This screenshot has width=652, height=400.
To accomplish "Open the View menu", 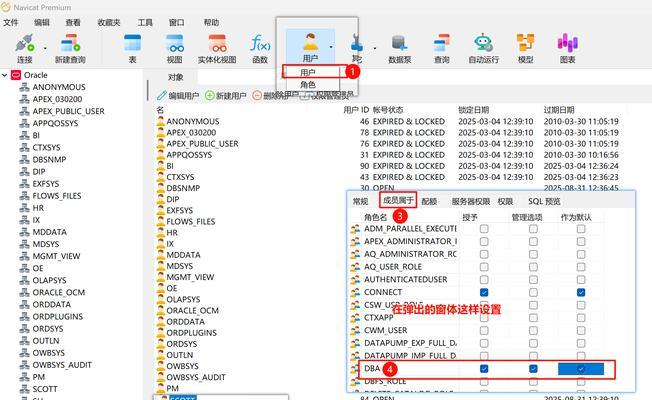I will click(x=73, y=22).
